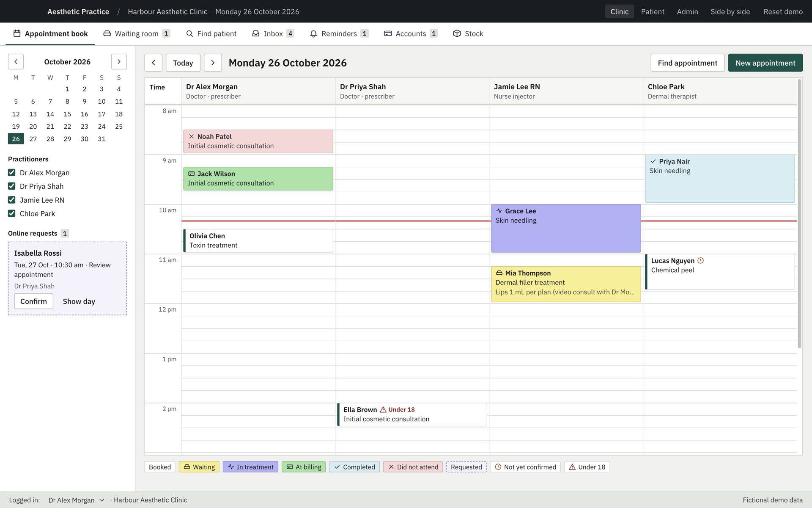Image resolution: width=812 pixels, height=508 pixels.
Task: Click the Today button
Action: pos(183,63)
